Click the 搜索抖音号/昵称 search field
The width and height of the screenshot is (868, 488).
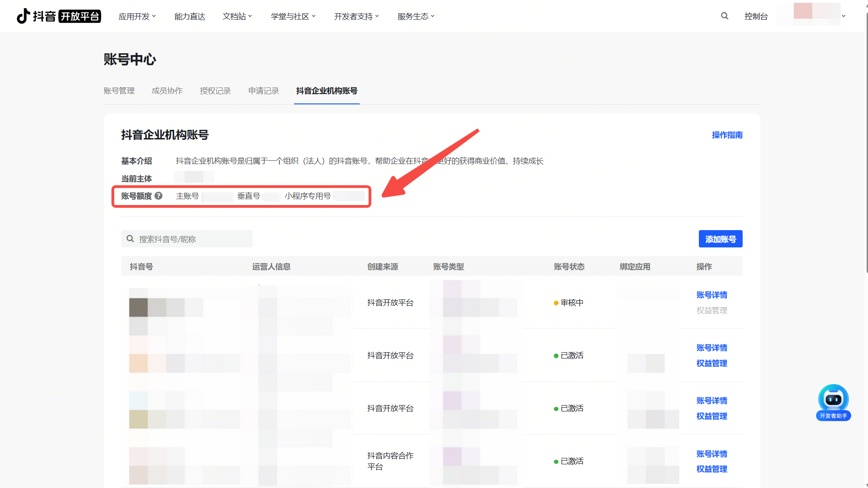point(191,239)
